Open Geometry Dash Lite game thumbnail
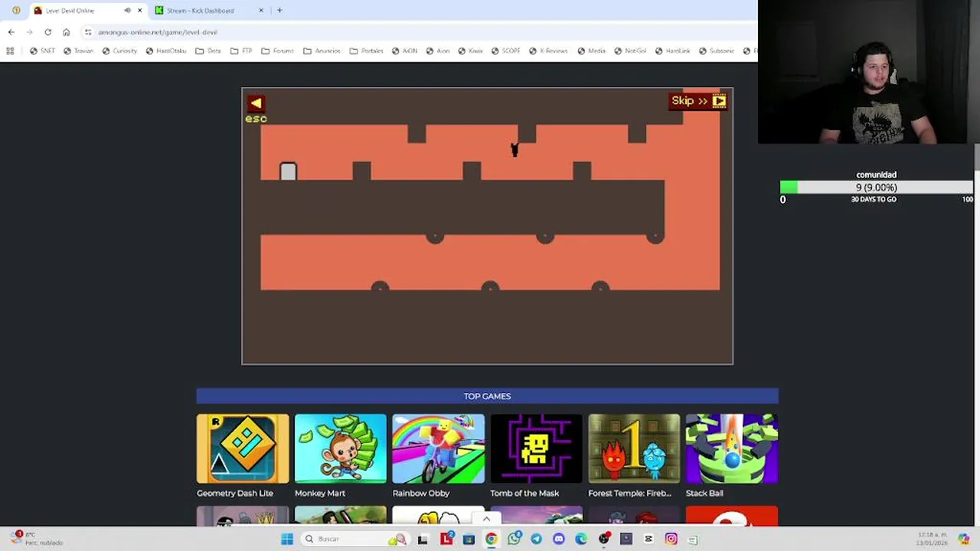 [x=243, y=448]
